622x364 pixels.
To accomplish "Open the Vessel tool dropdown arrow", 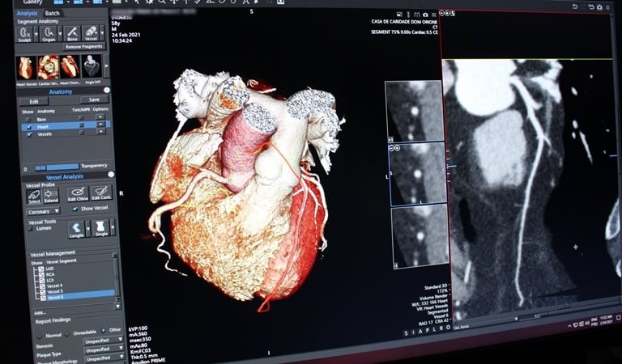I will [102, 33].
